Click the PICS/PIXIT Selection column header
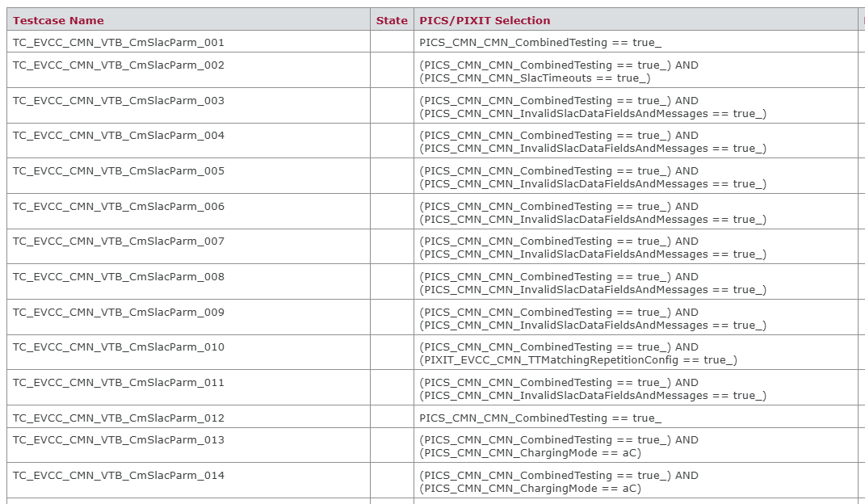 pyautogui.click(x=485, y=20)
